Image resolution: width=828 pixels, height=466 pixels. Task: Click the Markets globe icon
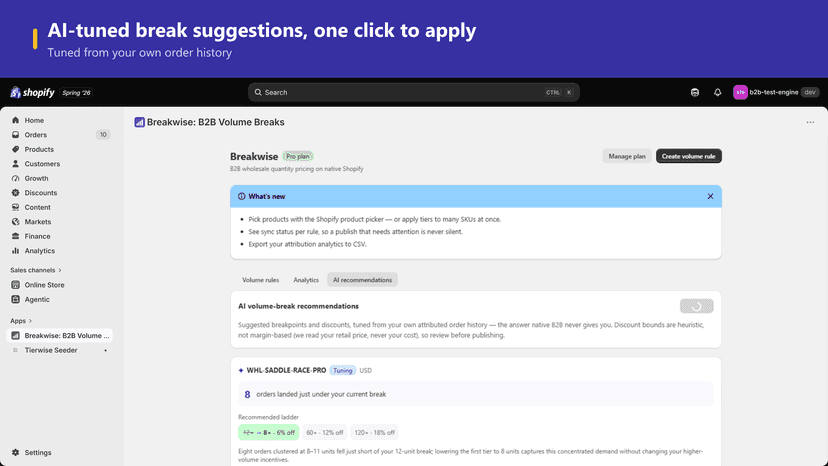pos(15,222)
